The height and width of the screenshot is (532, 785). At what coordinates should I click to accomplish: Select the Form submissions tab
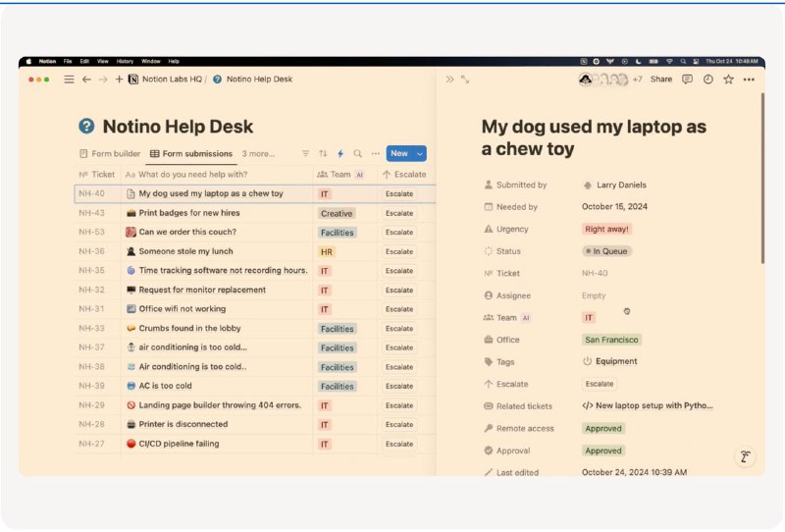(x=191, y=153)
